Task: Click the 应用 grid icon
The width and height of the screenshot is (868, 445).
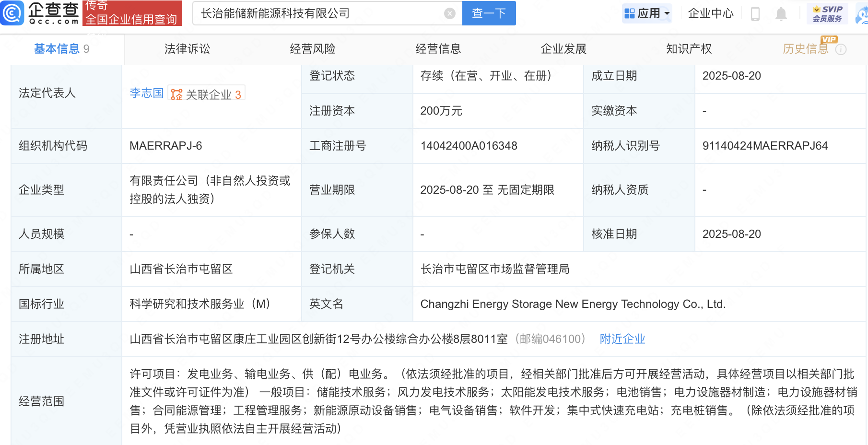Action: tap(630, 13)
